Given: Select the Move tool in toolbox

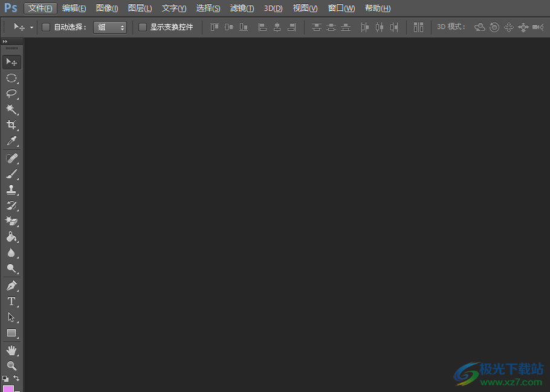Looking at the screenshot, I should coord(11,62).
